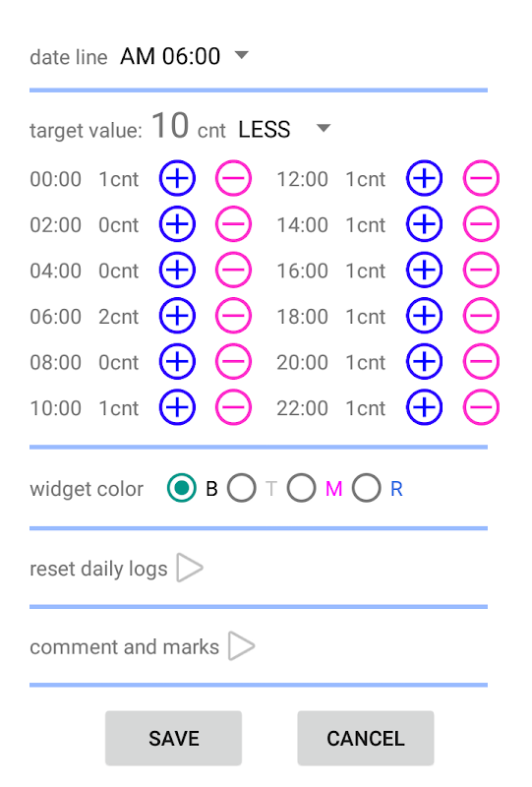Open the date line AM 06:00 dropdown
Image resolution: width=532 pixels, height=787 pixels.
coord(184,56)
